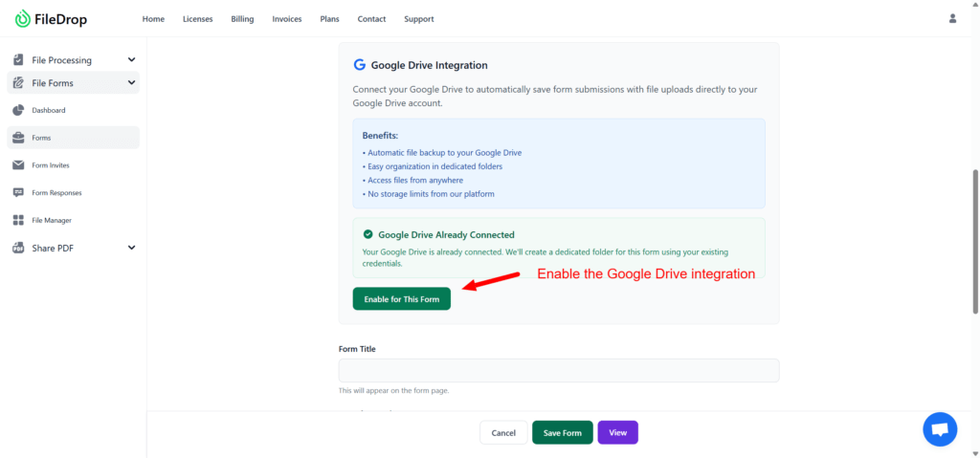
Task: Open the user account profile icon
Action: click(952, 19)
